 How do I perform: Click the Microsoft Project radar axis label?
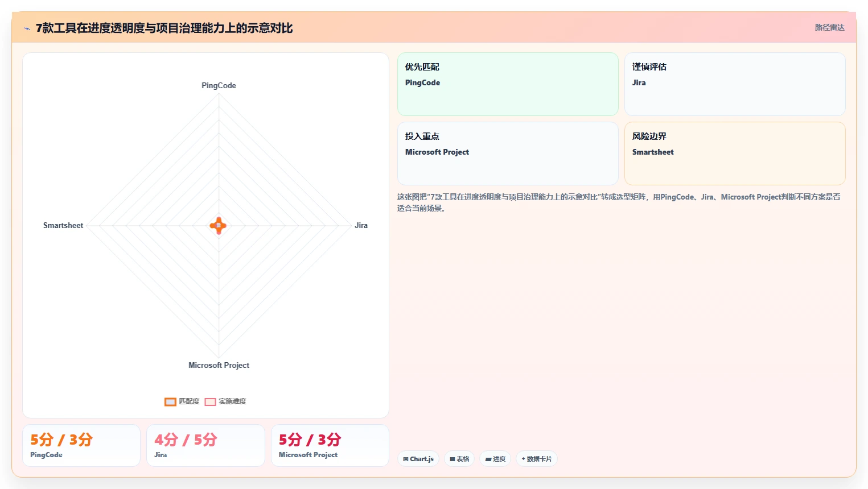[x=219, y=365]
